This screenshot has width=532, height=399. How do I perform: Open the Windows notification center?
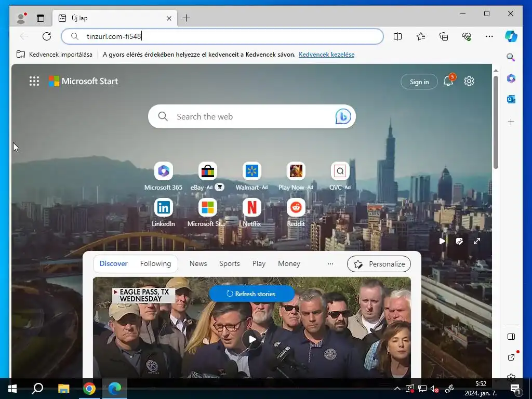coord(516,389)
